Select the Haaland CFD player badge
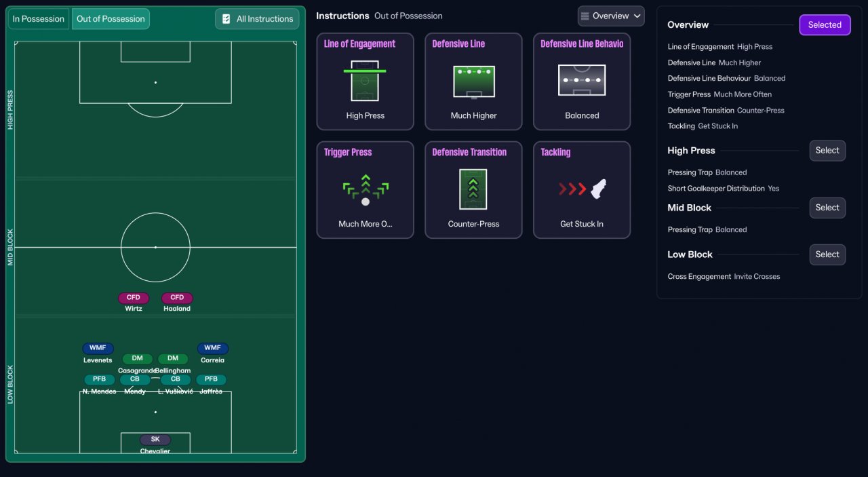The width and height of the screenshot is (868, 477). pos(177,298)
